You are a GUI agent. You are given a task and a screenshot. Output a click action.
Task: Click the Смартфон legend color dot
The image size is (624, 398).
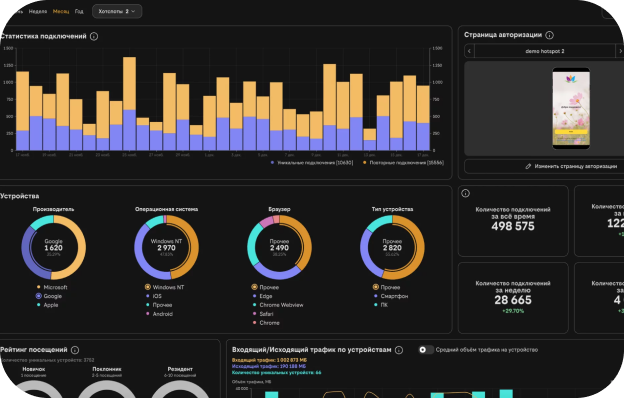click(376, 296)
